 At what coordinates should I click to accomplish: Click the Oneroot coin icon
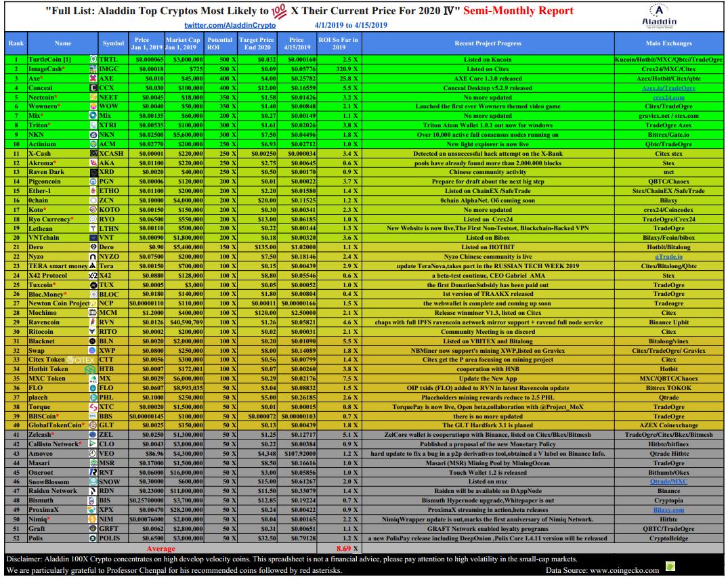click(x=93, y=472)
